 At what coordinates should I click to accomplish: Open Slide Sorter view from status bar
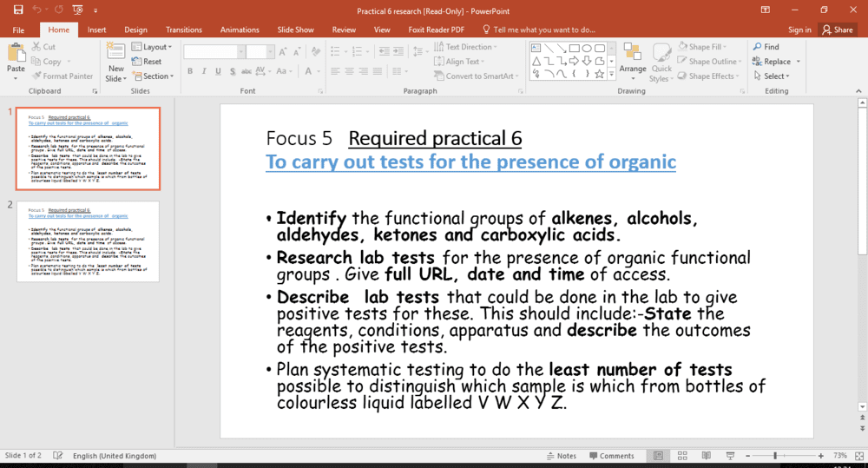pos(681,456)
